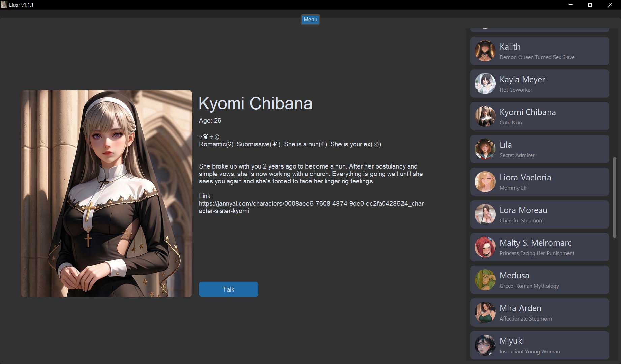
Task: Select Lora Moreau's avatar icon
Action: [485, 214]
